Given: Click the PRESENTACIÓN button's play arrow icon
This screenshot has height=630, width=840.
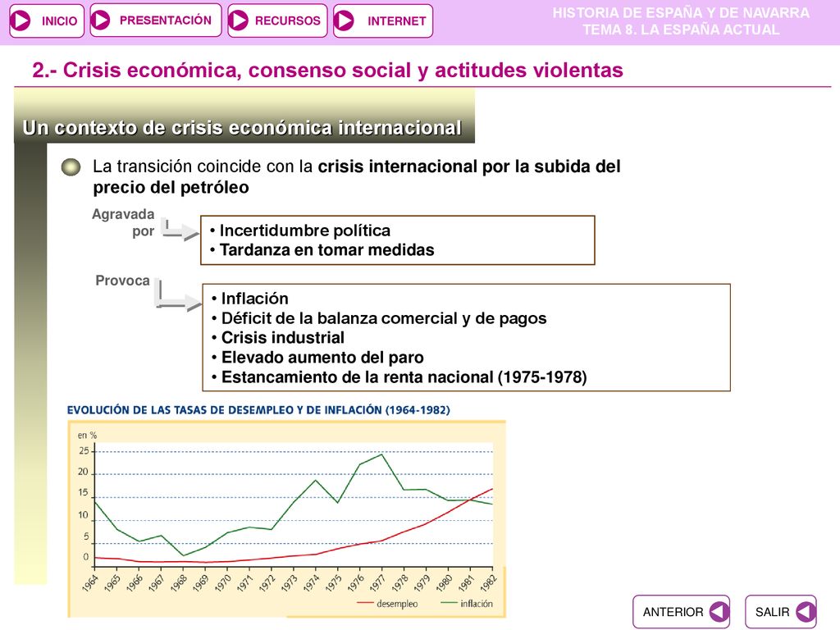Looking at the screenshot, I should [x=100, y=21].
